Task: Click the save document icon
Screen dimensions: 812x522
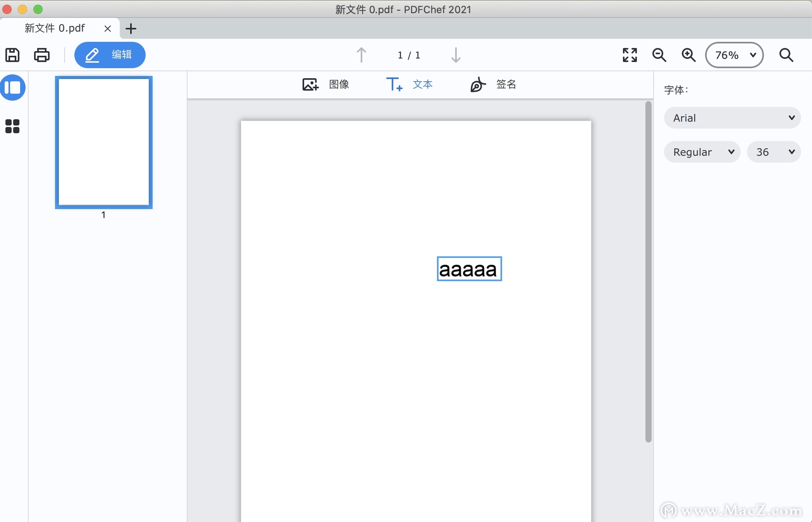Action: click(12, 55)
